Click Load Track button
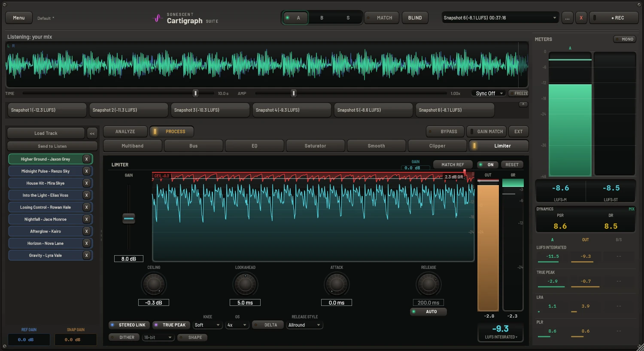 (x=46, y=133)
